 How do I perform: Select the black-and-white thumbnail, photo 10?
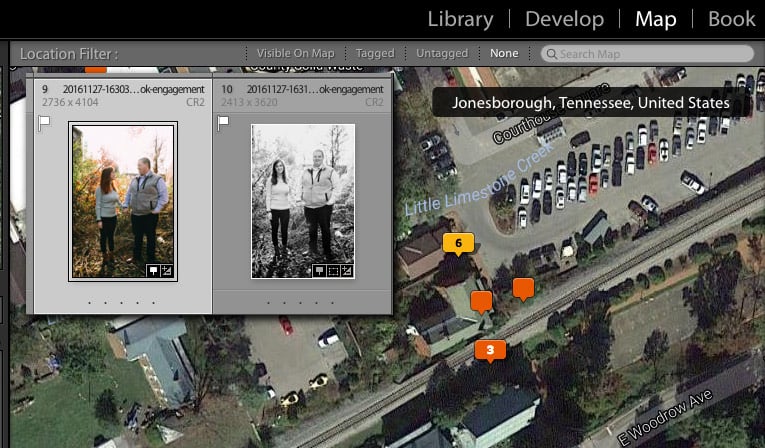(x=302, y=201)
